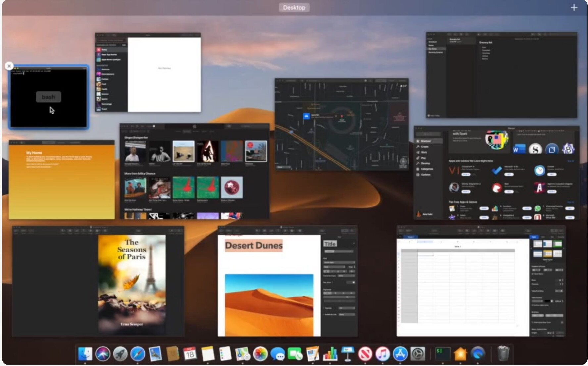Viewport: 588px width, 366px height.
Task: Open the Trash in dock
Action: [x=503, y=354]
